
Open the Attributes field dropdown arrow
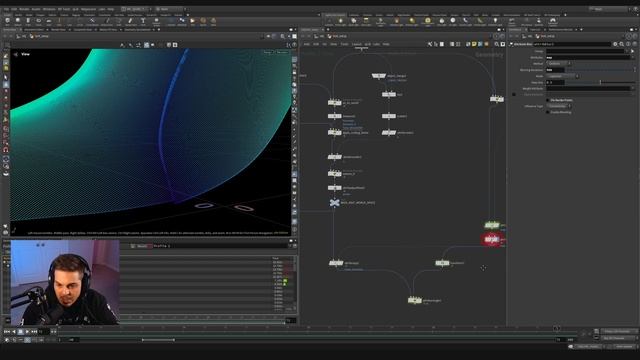634,58
